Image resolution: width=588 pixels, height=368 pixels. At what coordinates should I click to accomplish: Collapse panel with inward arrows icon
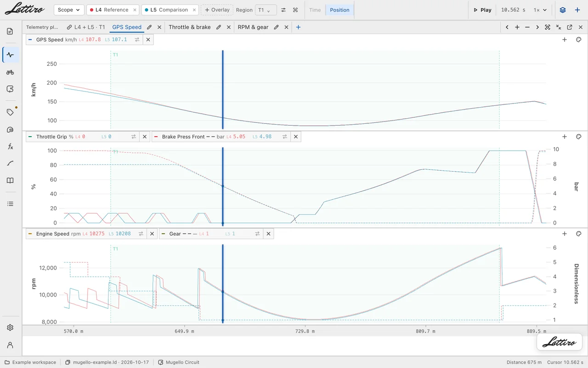tap(559, 27)
